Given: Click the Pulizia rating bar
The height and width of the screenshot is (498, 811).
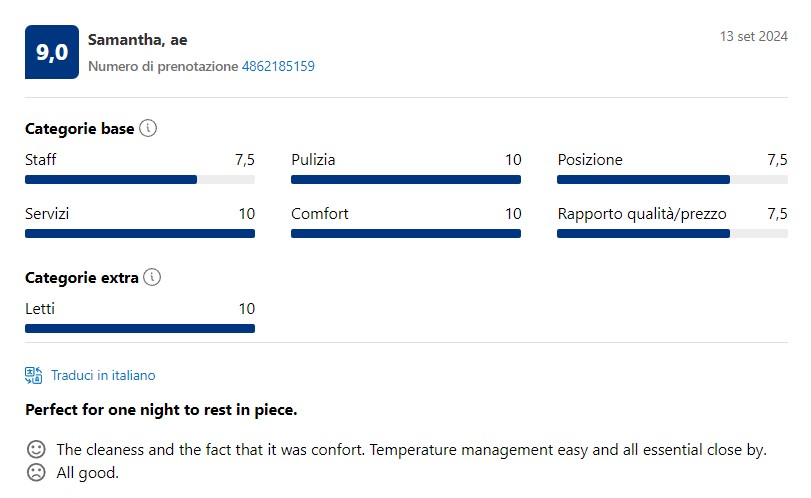Looking at the screenshot, I should 406,179.
